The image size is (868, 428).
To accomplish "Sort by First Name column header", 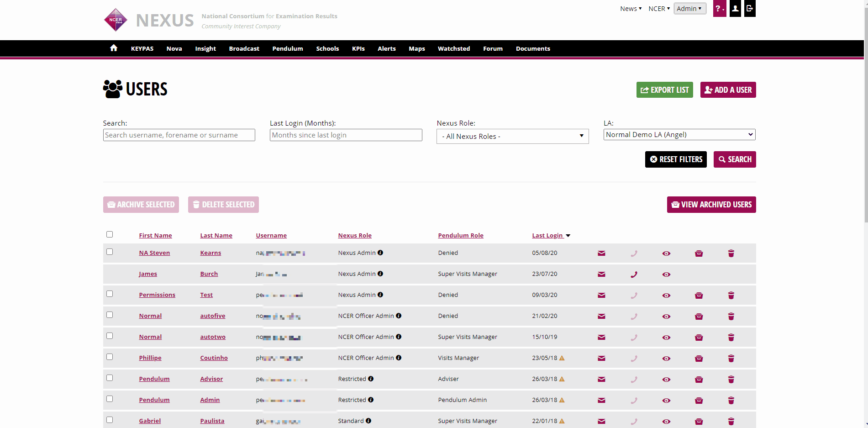I will tap(155, 236).
